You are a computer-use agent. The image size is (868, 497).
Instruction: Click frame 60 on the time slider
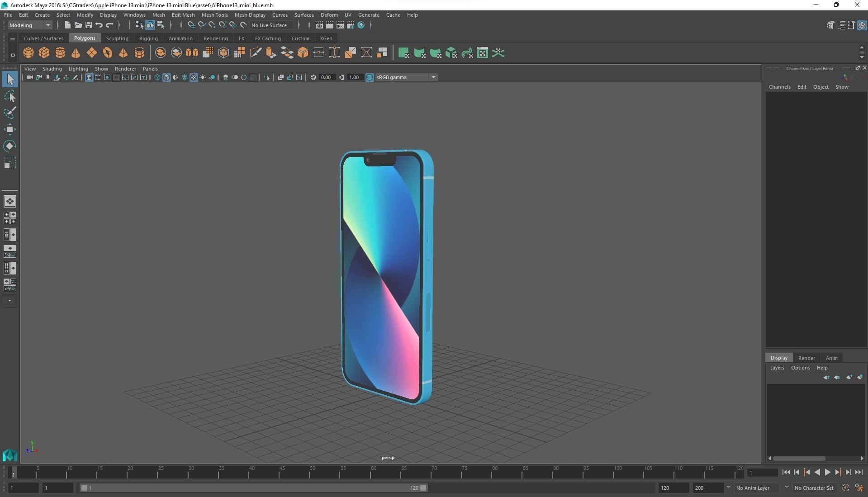click(x=374, y=472)
